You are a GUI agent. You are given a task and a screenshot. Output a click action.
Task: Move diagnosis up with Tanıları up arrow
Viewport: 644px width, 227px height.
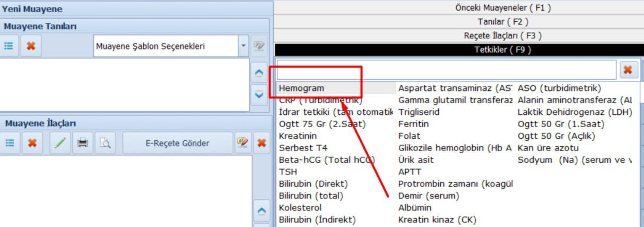pos(259,72)
